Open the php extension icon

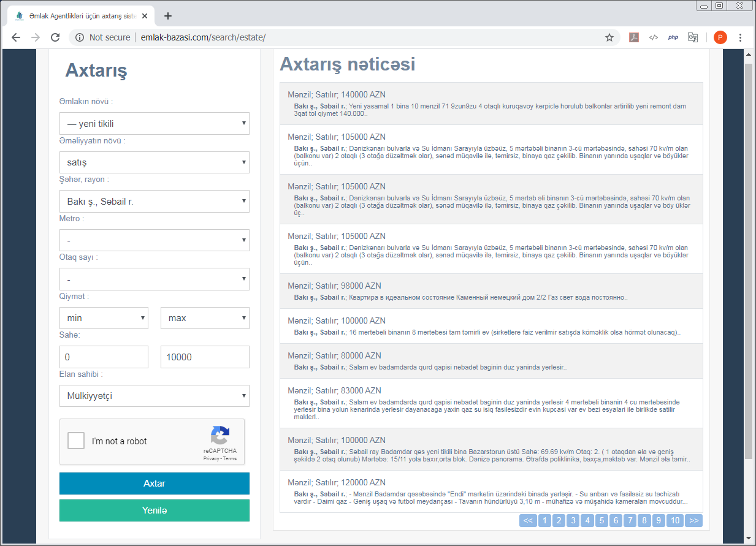click(673, 37)
